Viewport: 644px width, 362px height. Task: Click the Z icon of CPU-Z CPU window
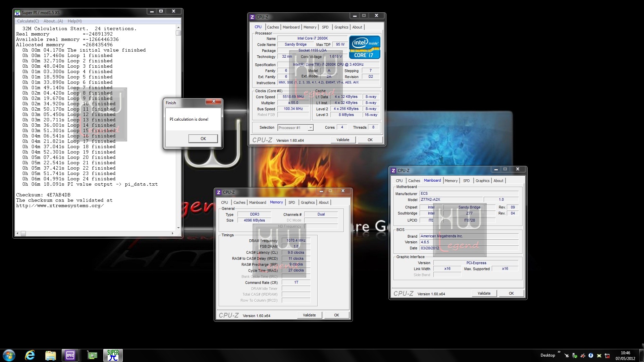coord(252,17)
